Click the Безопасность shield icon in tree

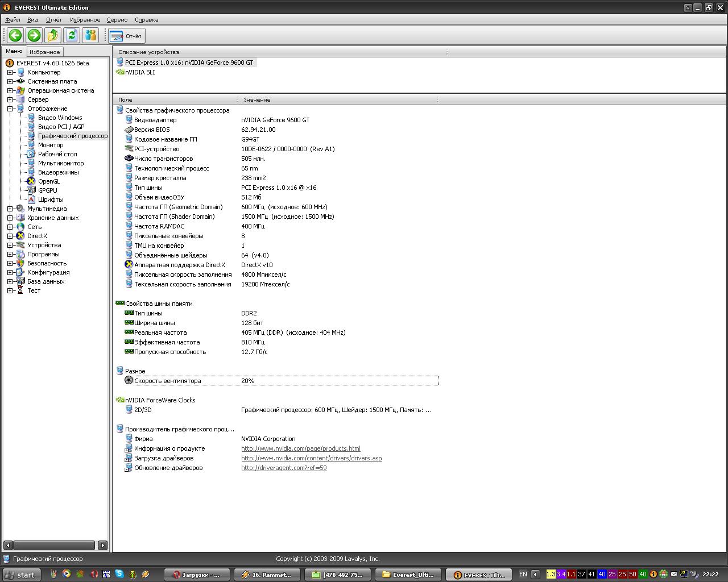click(x=20, y=263)
